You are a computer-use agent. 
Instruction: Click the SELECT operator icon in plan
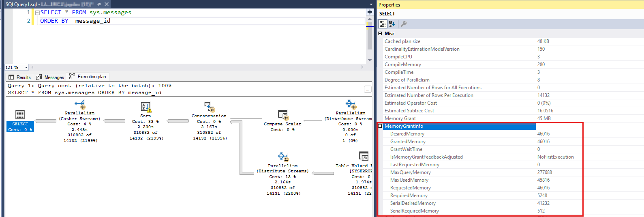(20, 115)
